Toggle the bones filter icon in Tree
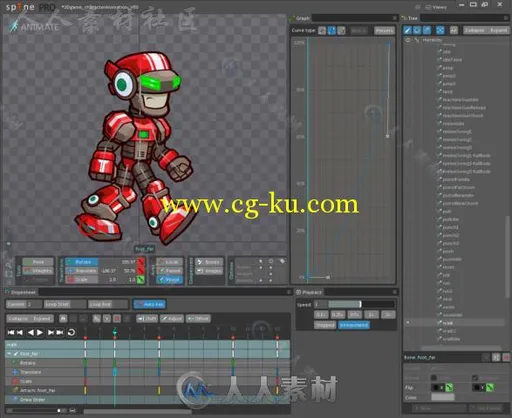 click(407, 30)
